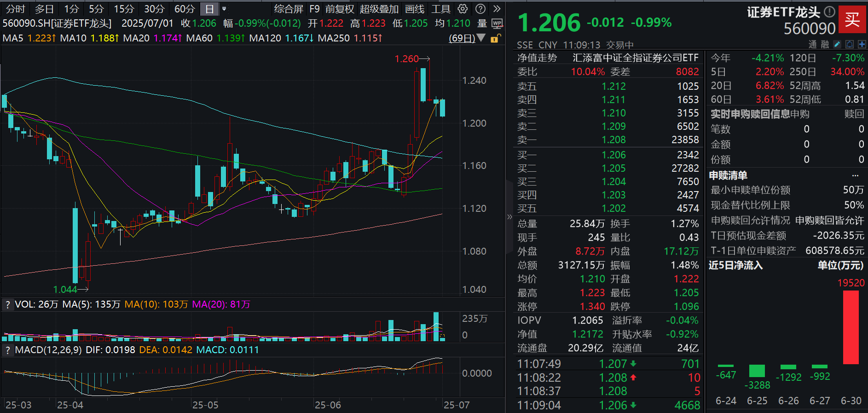Viewport: 868px width, 413px height.
Task: Click the red 买 buy button
Action: pos(852,19)
